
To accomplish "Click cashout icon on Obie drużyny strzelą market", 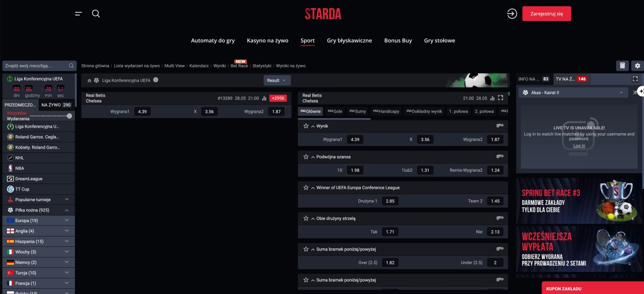I will click(500, 218).
